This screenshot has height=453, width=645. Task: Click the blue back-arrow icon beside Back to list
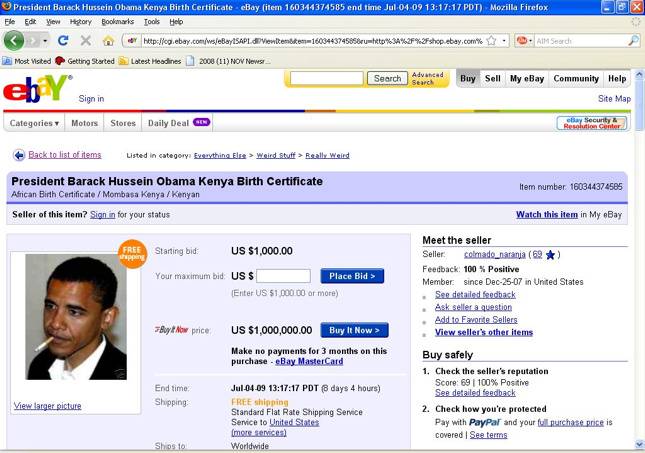(18, 155)
